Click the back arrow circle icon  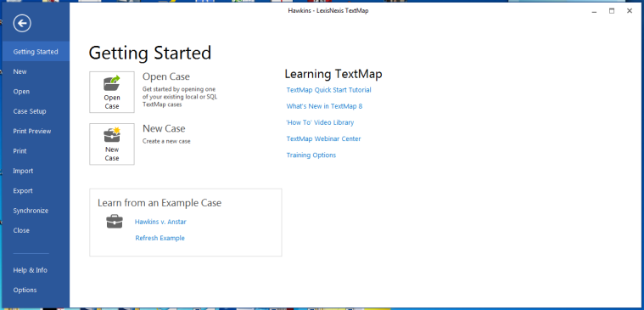pos(22,23)
